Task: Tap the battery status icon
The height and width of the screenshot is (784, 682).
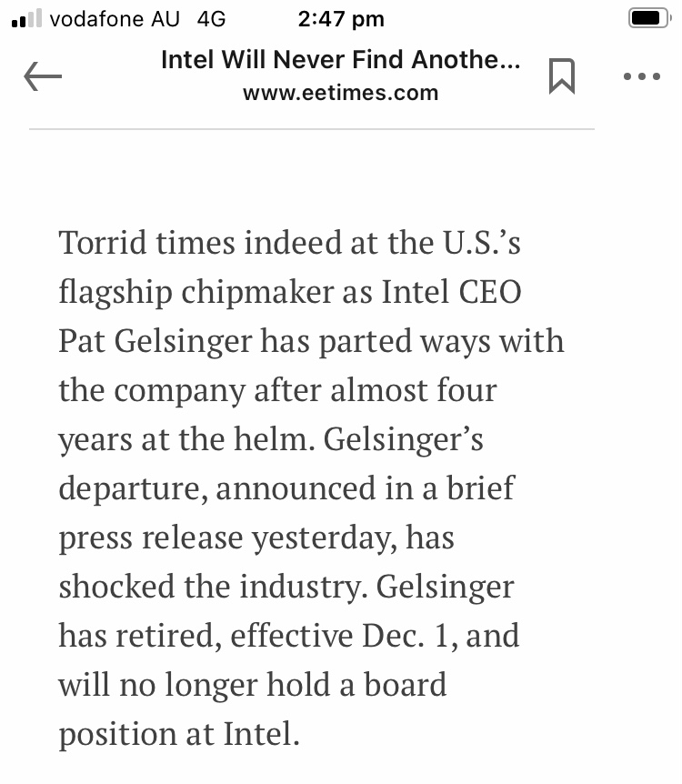Action: point(649,18)
